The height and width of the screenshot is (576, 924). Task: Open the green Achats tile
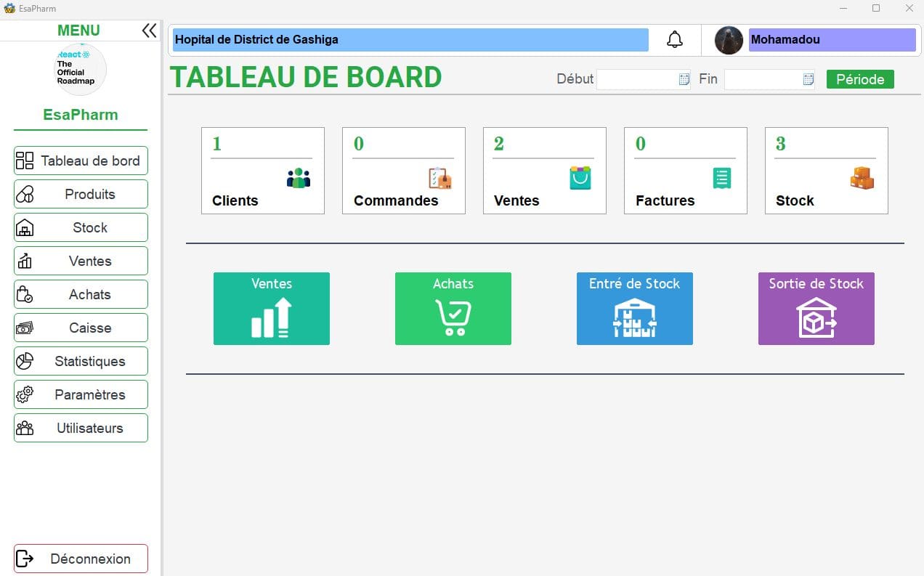tap(453, 309)
